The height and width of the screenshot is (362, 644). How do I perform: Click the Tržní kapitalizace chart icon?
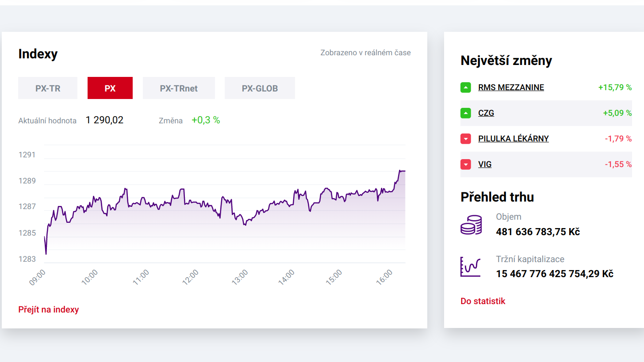[470, 267]
